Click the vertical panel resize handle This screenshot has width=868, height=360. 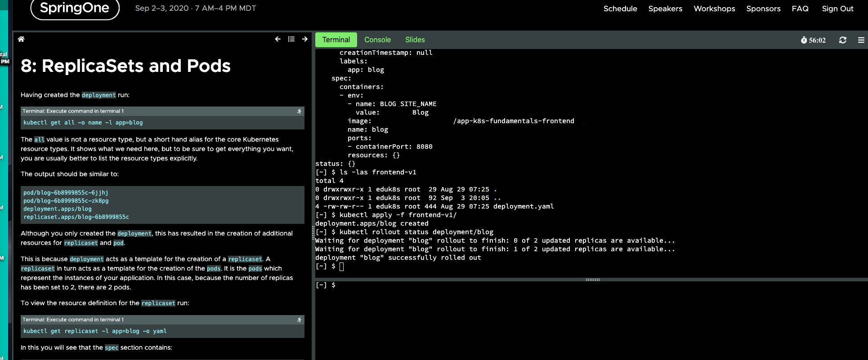click(313, 232)
